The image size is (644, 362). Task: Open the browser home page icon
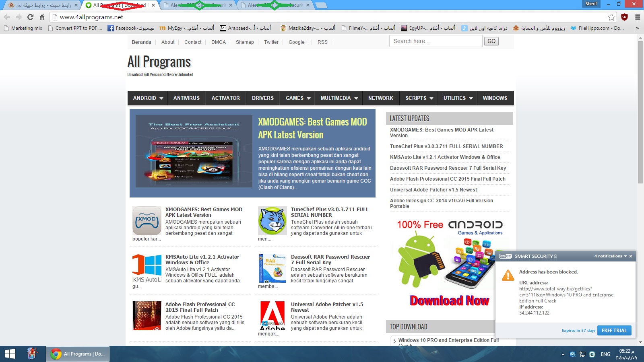point(42,17)
